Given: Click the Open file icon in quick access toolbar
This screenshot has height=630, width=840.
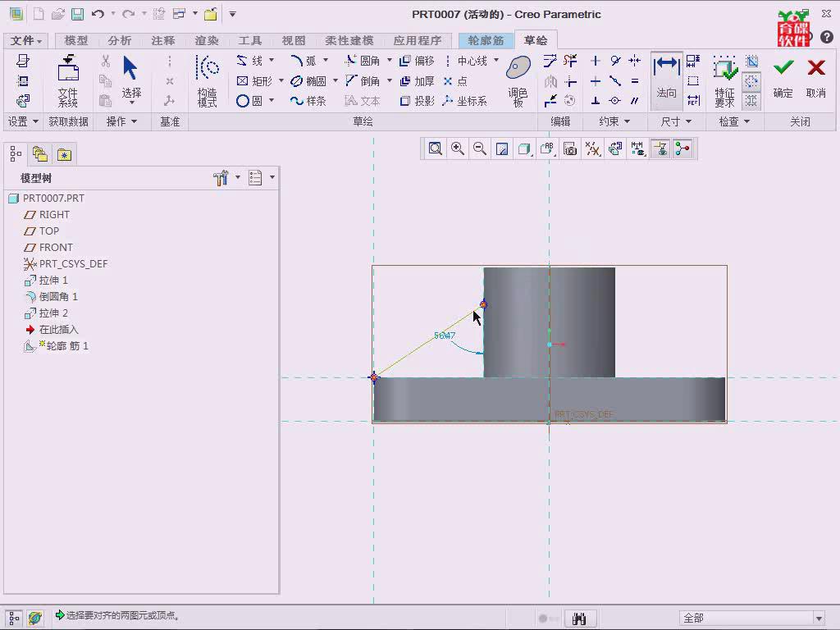Looking at the screenshot, I should 58,14.
